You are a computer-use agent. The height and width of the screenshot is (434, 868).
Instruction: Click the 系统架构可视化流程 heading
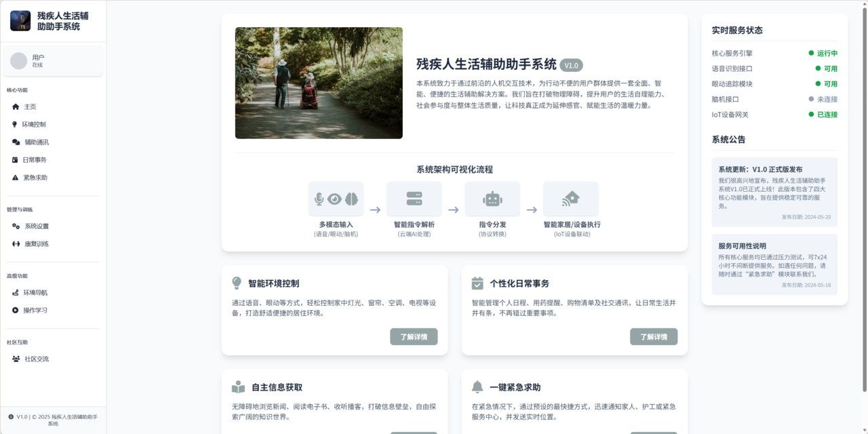pos(454,170)
